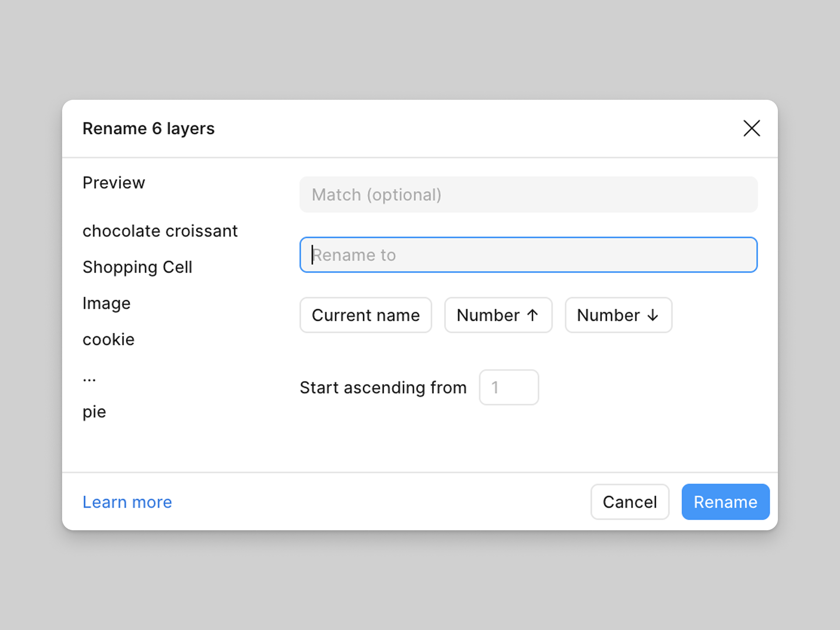Click the Rename 6 layers title

148,129
